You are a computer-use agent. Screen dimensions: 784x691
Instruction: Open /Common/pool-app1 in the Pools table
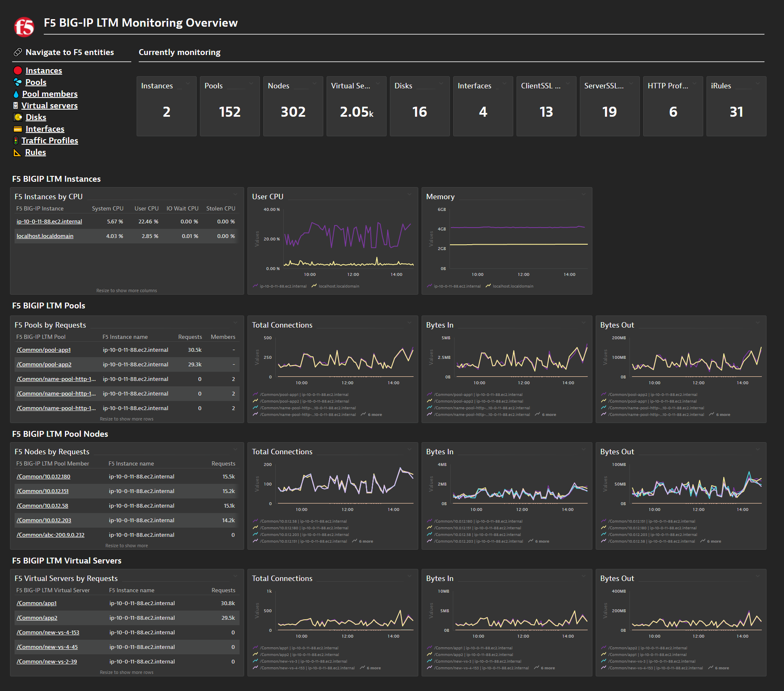(x=44, y=350)
